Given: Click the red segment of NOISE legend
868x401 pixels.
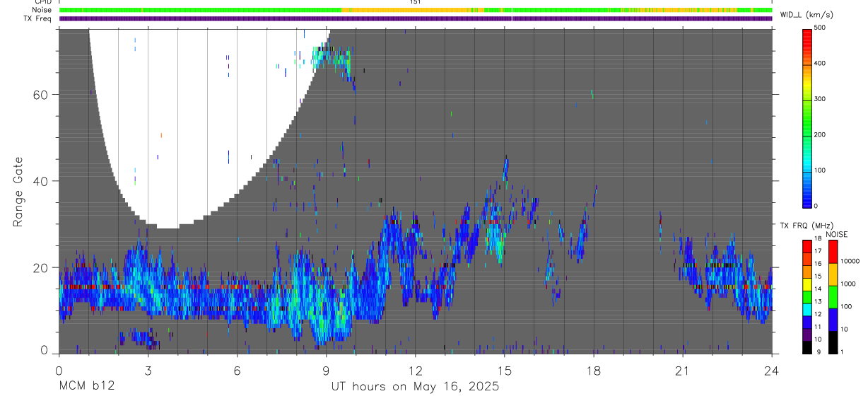Looking at the screenshot, I should pyautogui.click(x=833, y=251).
